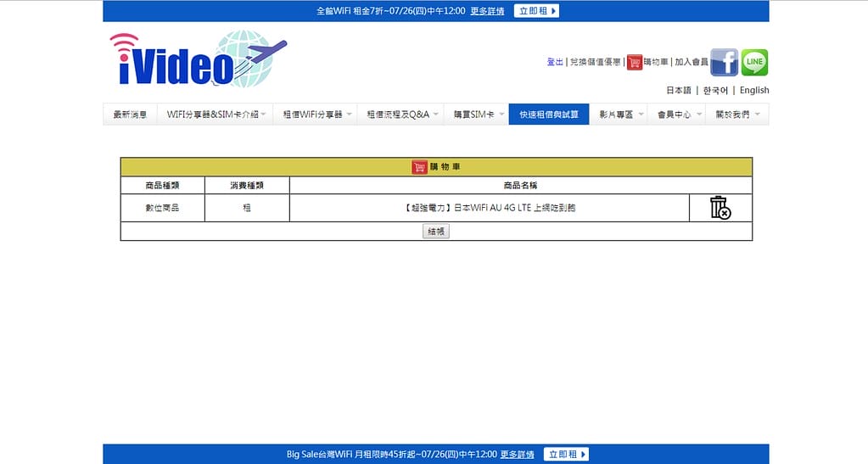868x464 pixels.
Task: Expand arrow beside 關於我們
Action: (758, 115)
